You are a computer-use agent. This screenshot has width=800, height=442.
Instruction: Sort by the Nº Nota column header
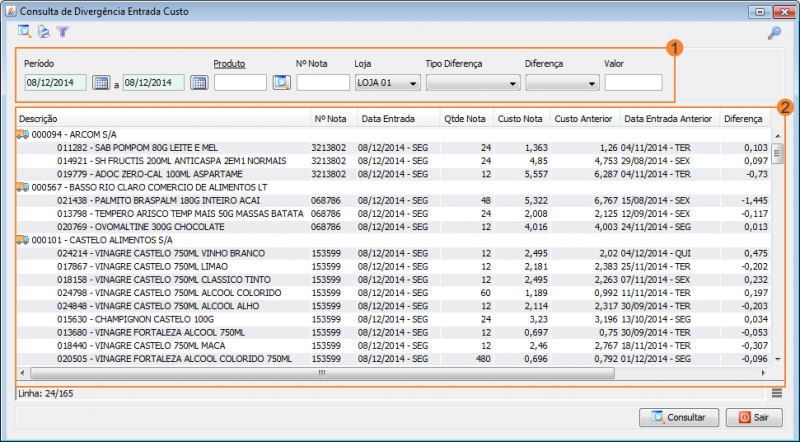point(334,119)
